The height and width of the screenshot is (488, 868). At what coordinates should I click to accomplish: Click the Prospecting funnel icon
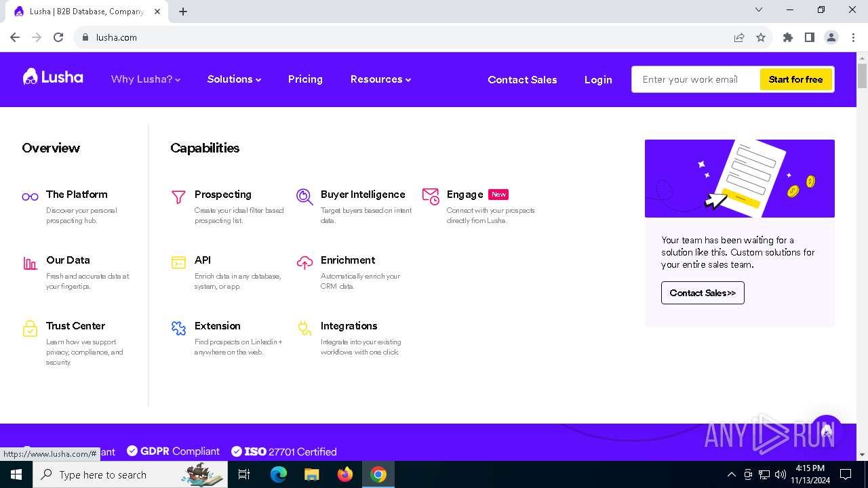178,197
